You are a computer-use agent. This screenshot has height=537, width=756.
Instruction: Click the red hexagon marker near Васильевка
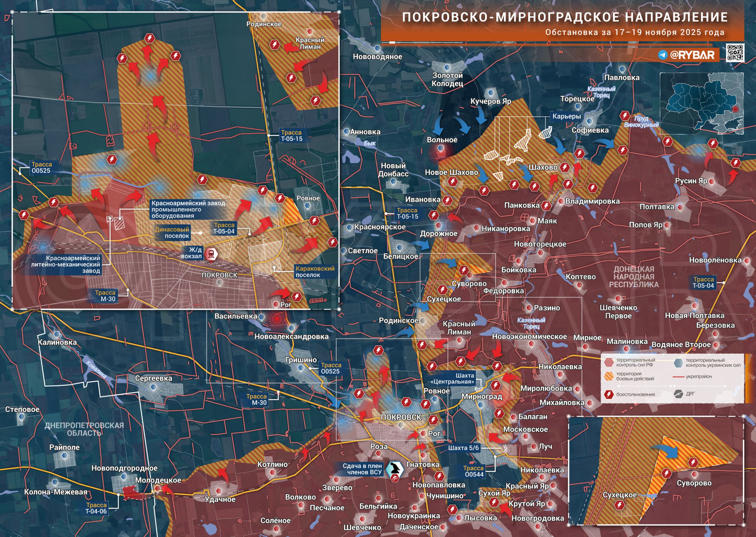276,319
